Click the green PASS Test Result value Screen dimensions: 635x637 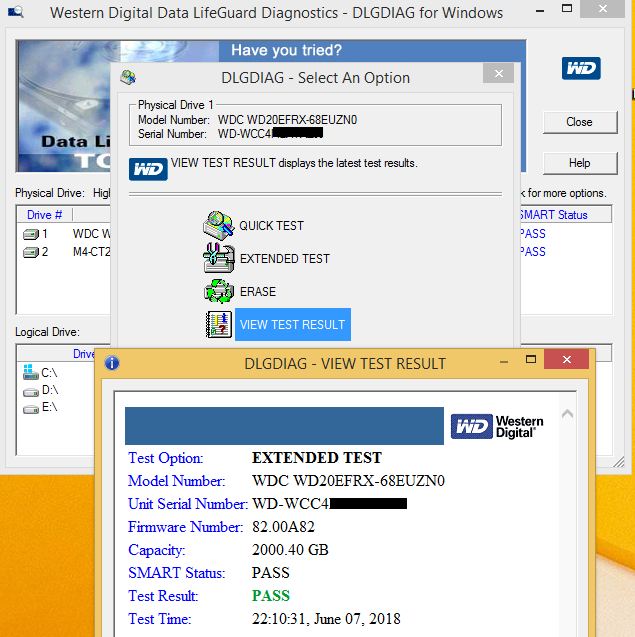click(x=271, y=596)
